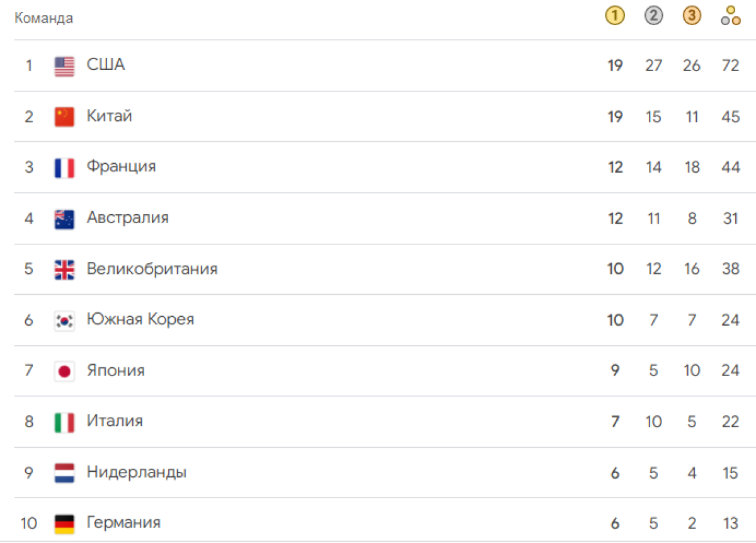Screen dimensions: 756x543
Task: Click the total medals column icon
Action: point(730,16)
